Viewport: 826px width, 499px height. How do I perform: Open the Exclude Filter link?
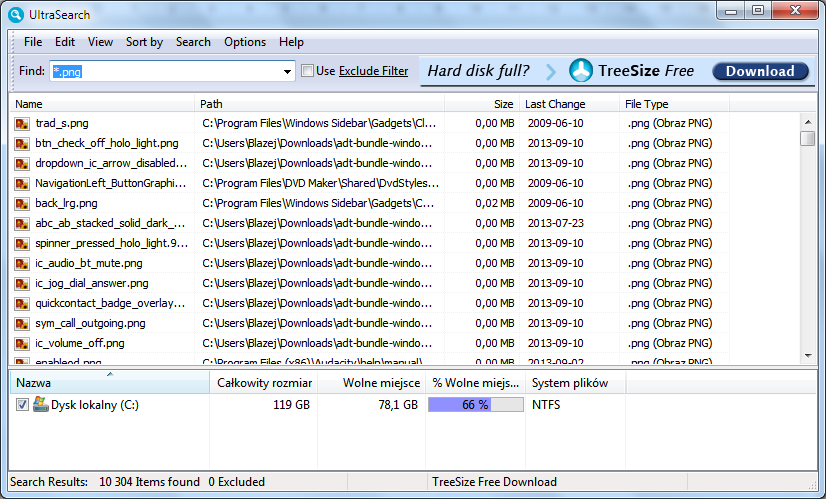pos(373,71)
